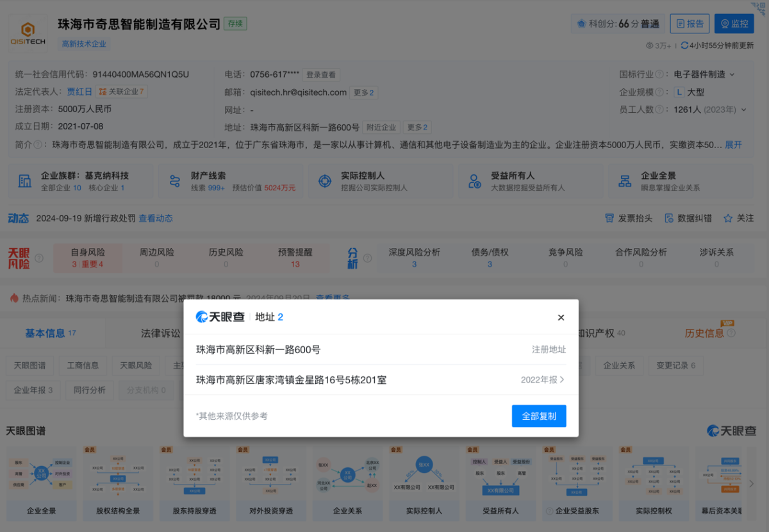Open 预警提醒 13 alerts tab
The width and height of the screenshot is (769, 532).
pos(295,258)
